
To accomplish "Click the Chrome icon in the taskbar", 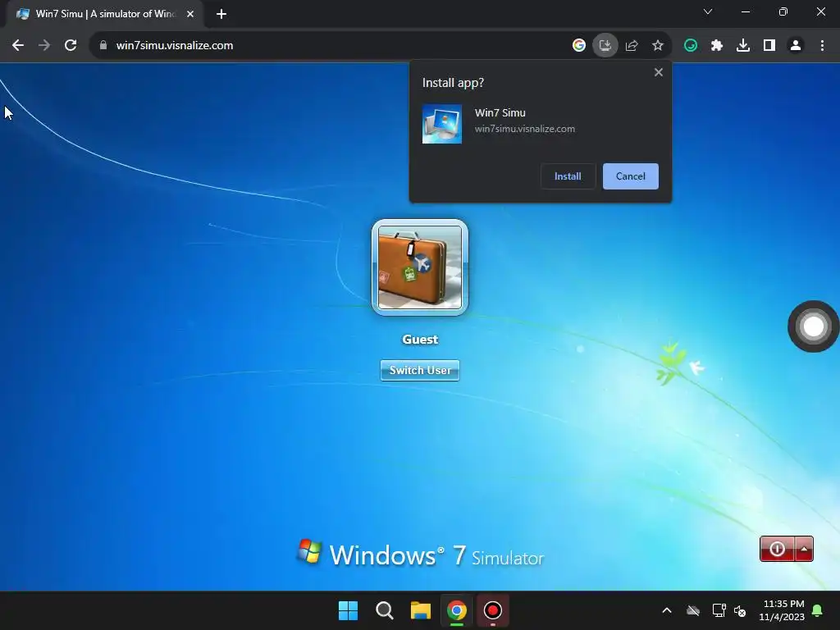I will (x=456, y=610).
